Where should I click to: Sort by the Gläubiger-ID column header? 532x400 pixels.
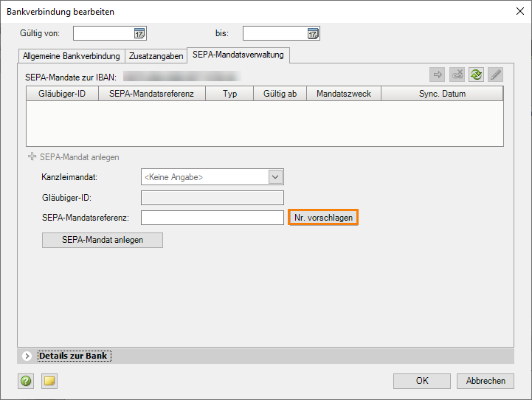tap(63, 94)
